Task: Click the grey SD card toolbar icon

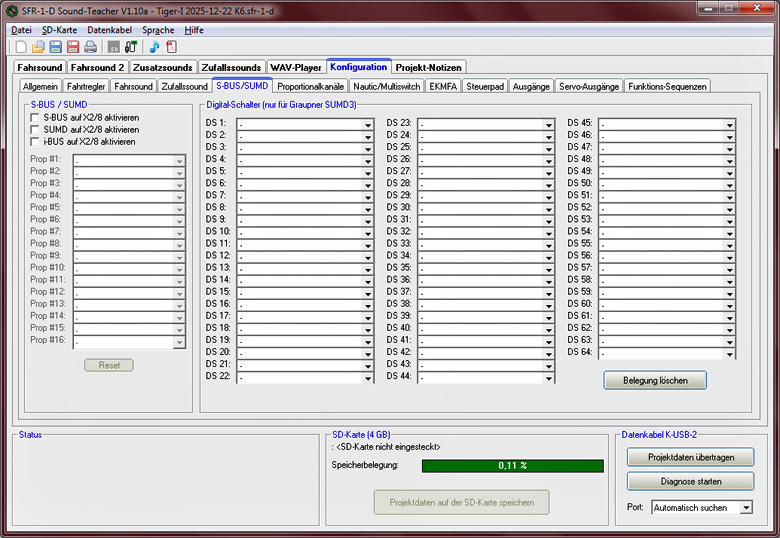Action: point(113,47)
